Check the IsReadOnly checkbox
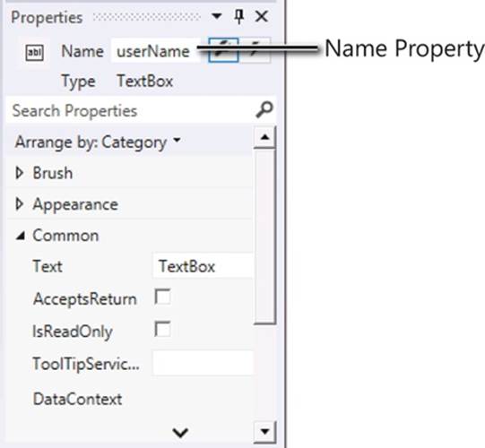 [x=162, y=329]
